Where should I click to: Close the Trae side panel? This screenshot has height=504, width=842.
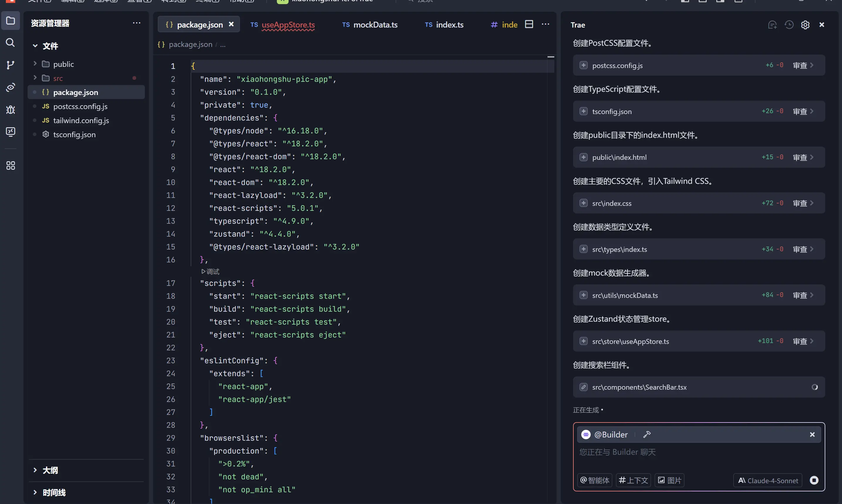(x=822, y=25)
